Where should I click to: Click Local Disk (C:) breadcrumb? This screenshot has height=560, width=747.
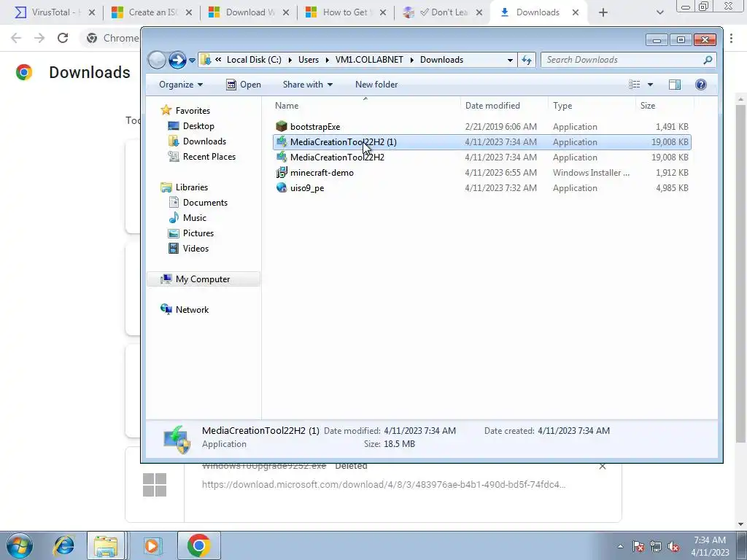click(254, 60)
